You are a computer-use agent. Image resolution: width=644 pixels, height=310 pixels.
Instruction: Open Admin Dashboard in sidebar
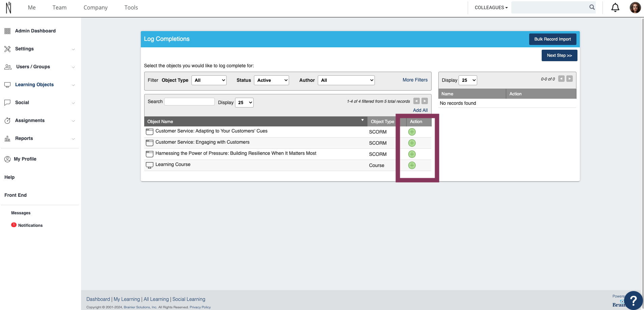tap(35, 31)
